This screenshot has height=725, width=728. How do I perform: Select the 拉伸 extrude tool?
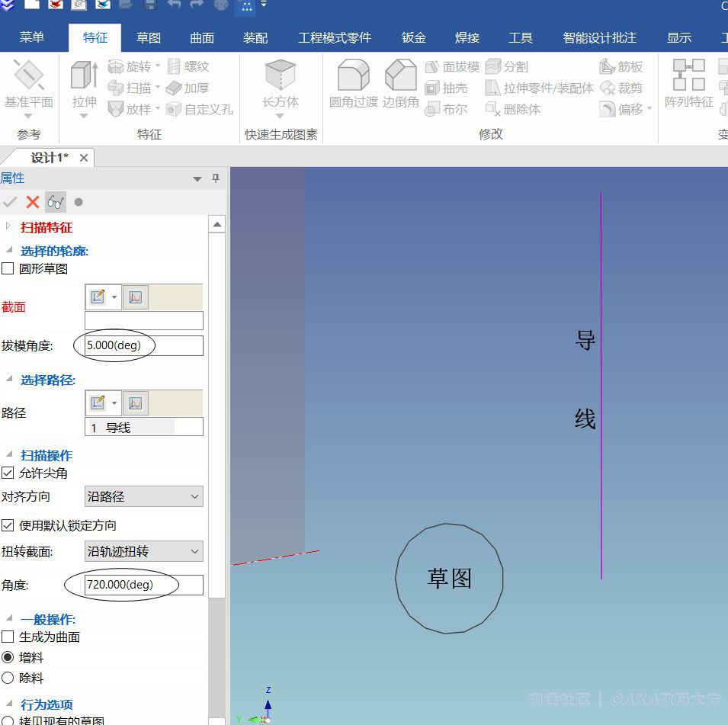coord(84,85)
